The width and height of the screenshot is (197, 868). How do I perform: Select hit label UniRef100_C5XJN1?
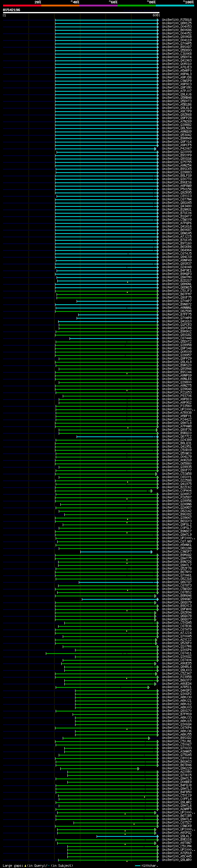(x=176, y=741)
